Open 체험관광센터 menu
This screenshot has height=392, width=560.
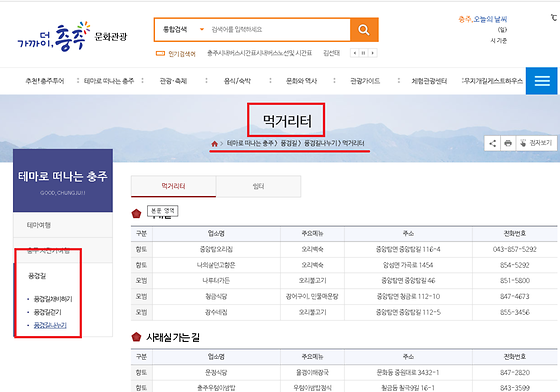429,81
